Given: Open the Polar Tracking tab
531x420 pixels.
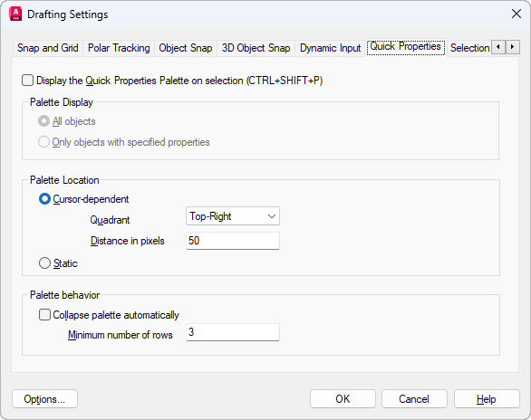Looking at the screenshot, I should 119,48.
